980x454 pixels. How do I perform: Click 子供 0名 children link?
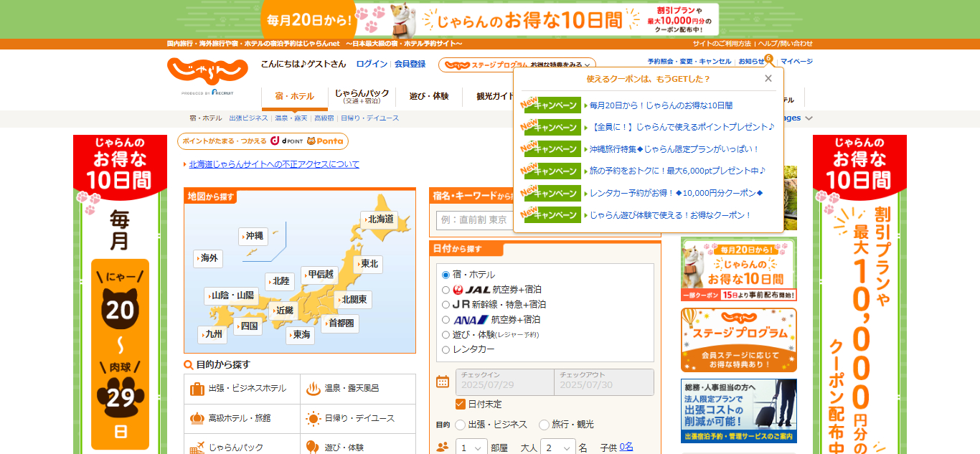point(626,447)
